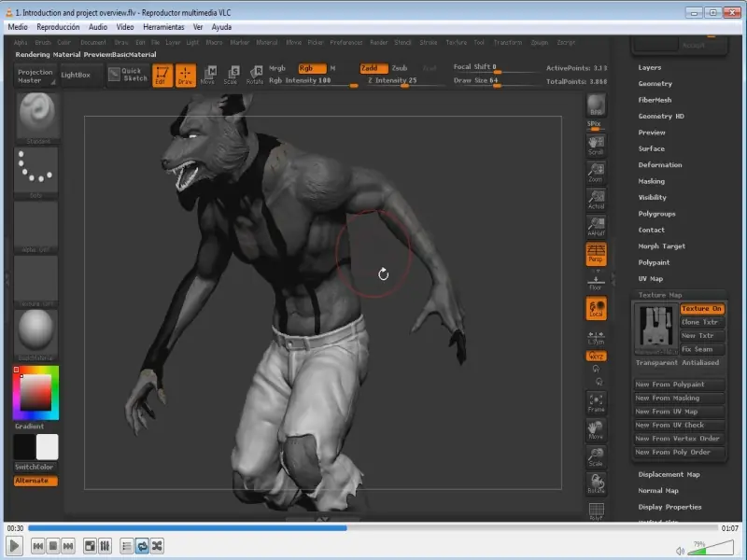Toggle the Rgb channel button
747x560 pixels.
click(312, 68)
